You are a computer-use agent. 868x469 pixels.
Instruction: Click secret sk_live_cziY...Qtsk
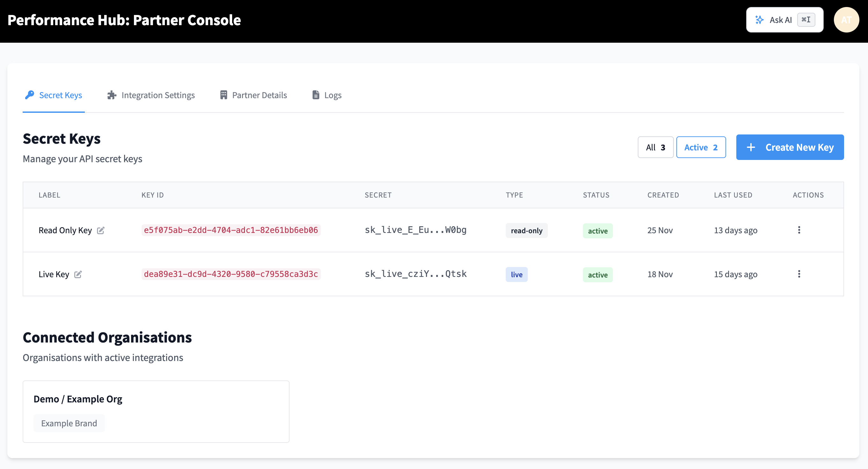(x=416, y=274)
